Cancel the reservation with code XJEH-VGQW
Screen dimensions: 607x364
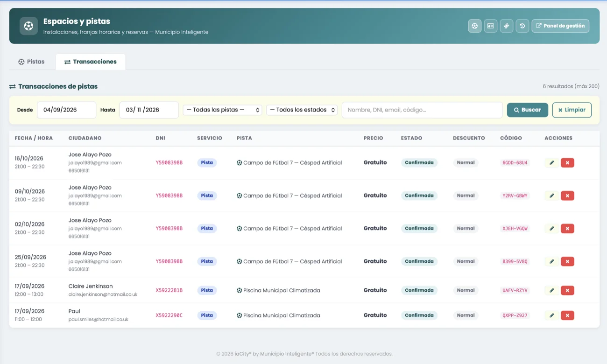coord(567,229)
